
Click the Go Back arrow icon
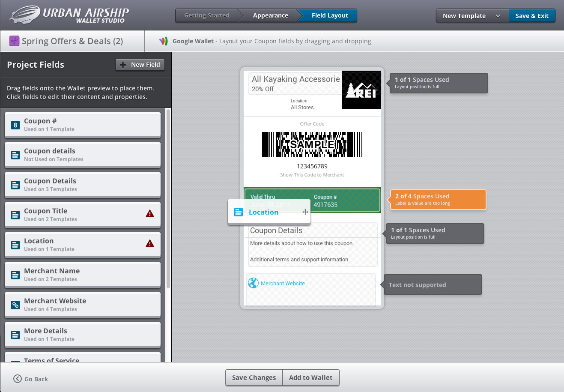(18, 379)
